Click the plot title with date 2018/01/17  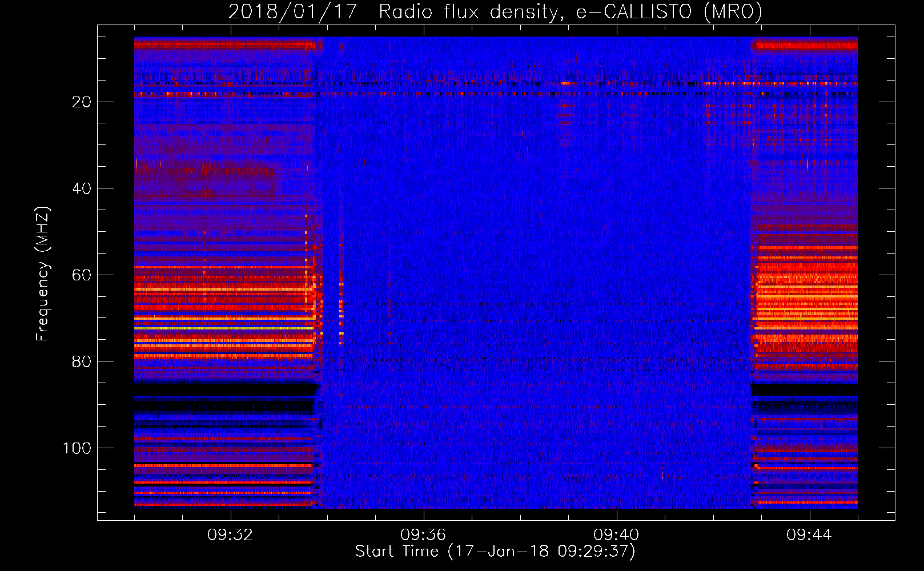[x=495, y=11]
